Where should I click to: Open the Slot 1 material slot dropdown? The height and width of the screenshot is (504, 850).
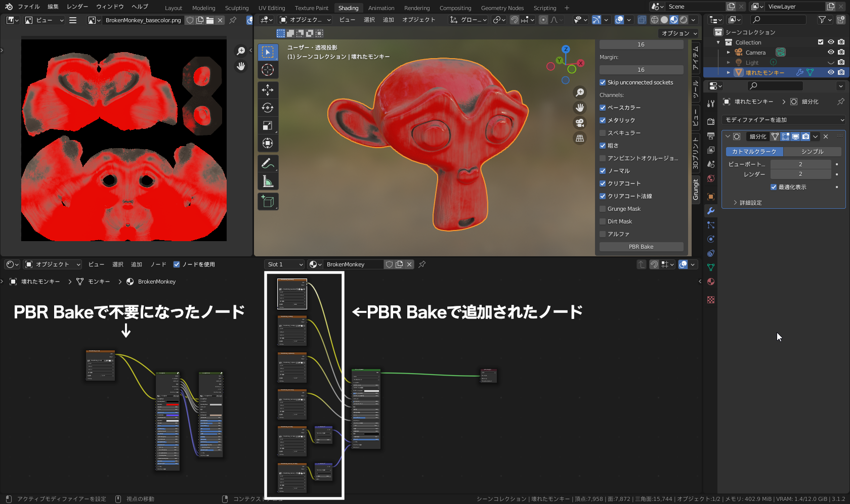pyautogui.click(x=284, y=264)
